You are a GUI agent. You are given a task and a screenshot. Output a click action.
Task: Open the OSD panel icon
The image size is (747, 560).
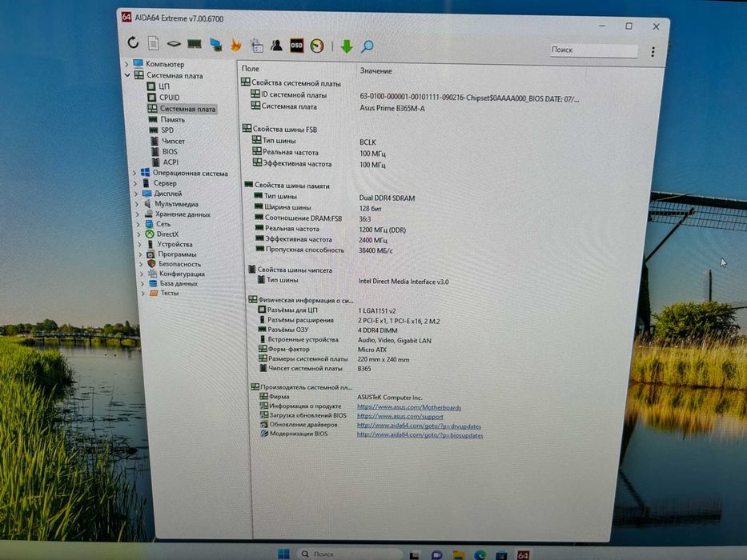coord(296,46)
